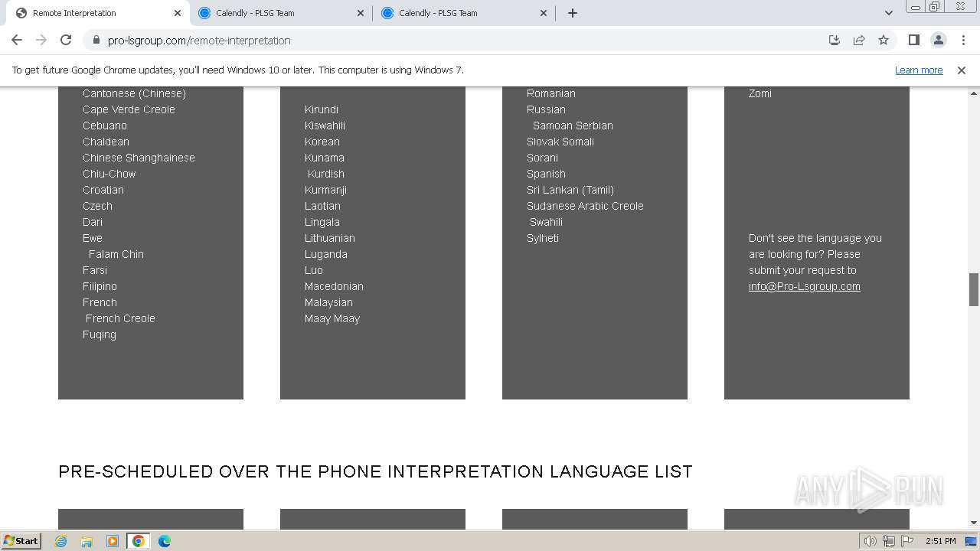Image resolution: width=980 pixels, height=551 pixels.
Task: Click the Fuqing language entry
Action: point(100,334)
